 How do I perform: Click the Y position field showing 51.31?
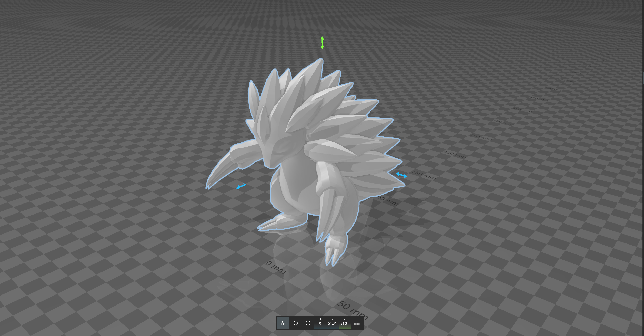tap(332, 323)
